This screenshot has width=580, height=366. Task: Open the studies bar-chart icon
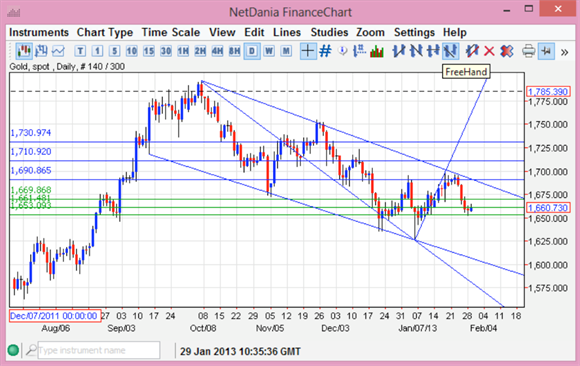377,51
